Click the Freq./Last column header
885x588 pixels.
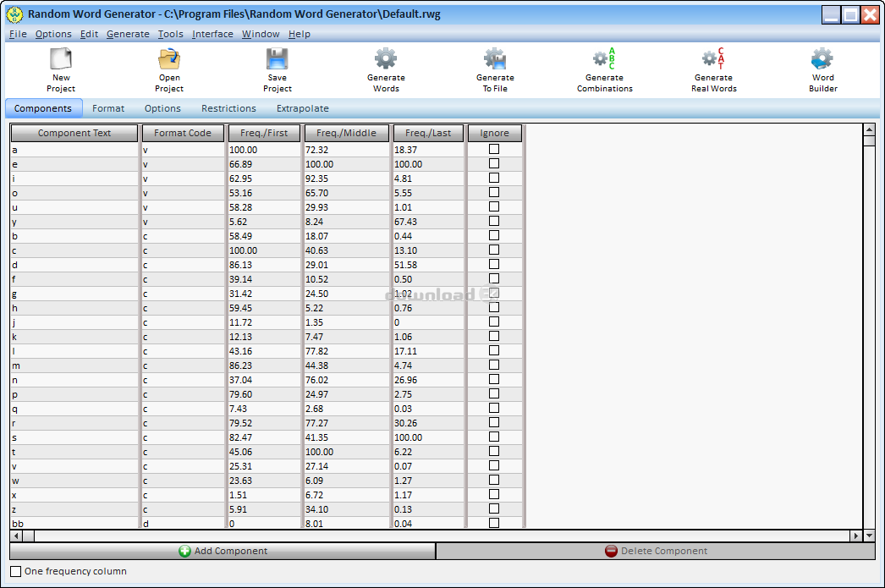[x=428, y=133]
